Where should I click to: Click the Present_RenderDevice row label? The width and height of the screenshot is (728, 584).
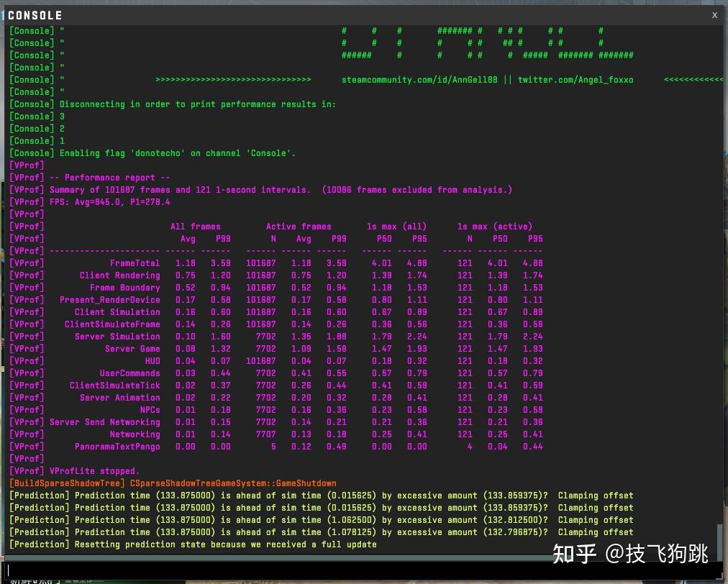tap(109, 300)
